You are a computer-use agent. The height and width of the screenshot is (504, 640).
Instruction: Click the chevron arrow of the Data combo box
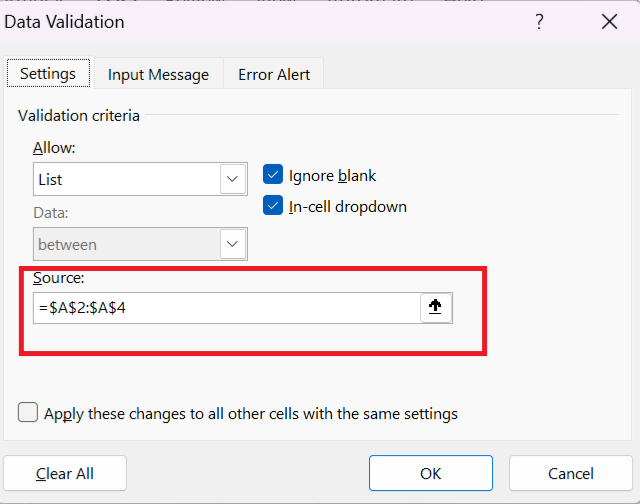(233, 244)
